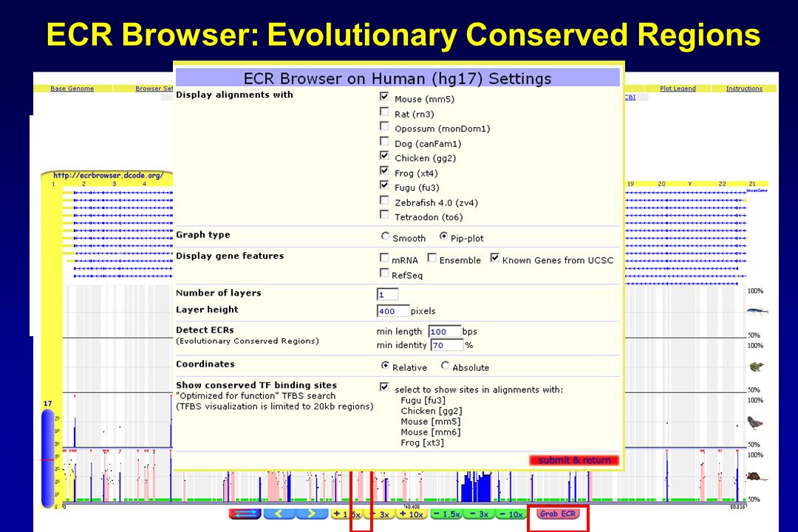This screenshot has height=532, width=798.
Task: Select chromosome 20 in the chromosome bar
Action: [661, 184]
